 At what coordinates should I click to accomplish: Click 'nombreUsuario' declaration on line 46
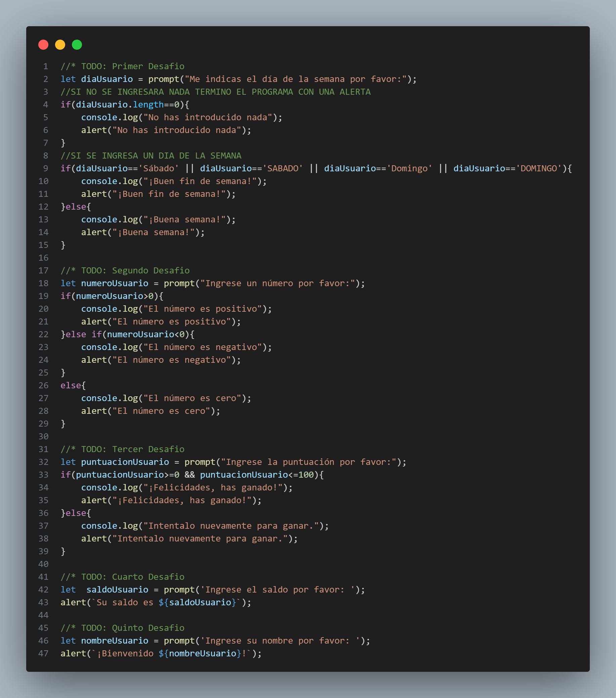coord(115,641)
